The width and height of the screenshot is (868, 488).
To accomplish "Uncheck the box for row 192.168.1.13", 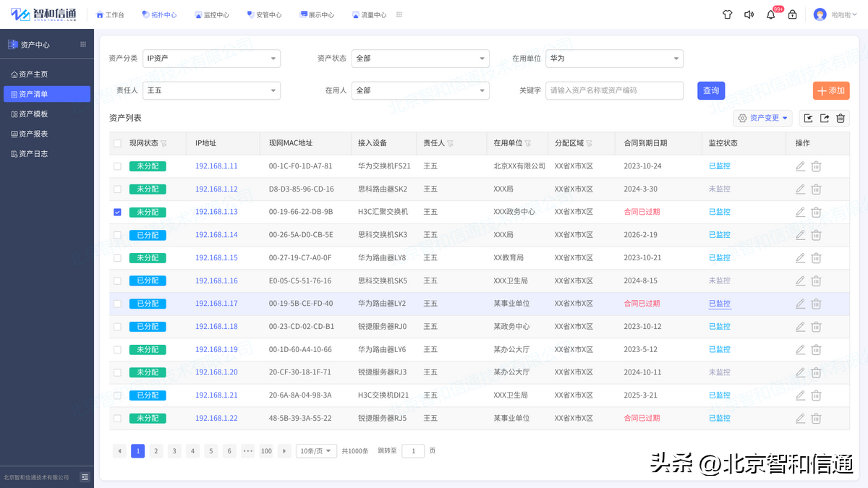I will point(117,212).
